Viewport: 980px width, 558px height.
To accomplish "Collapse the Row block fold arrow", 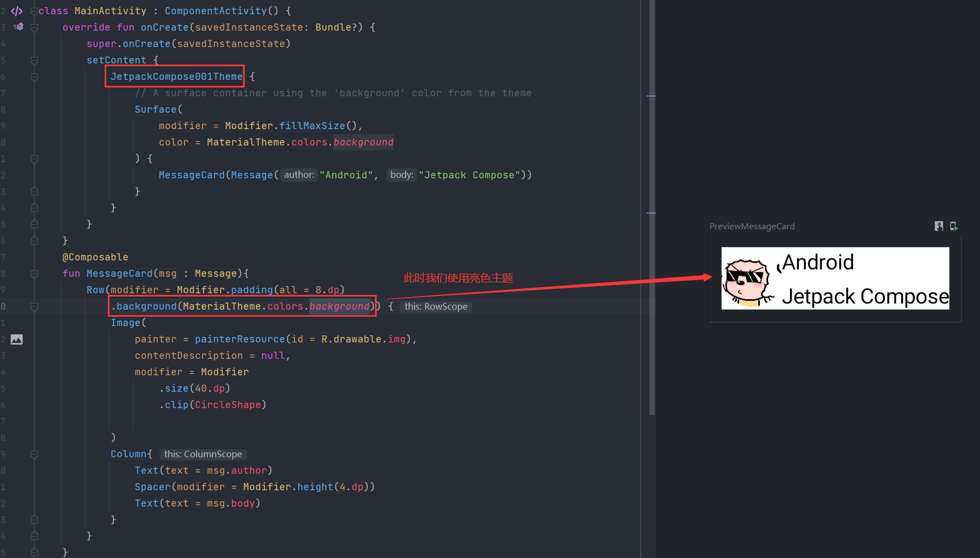I will coord(34,307).
